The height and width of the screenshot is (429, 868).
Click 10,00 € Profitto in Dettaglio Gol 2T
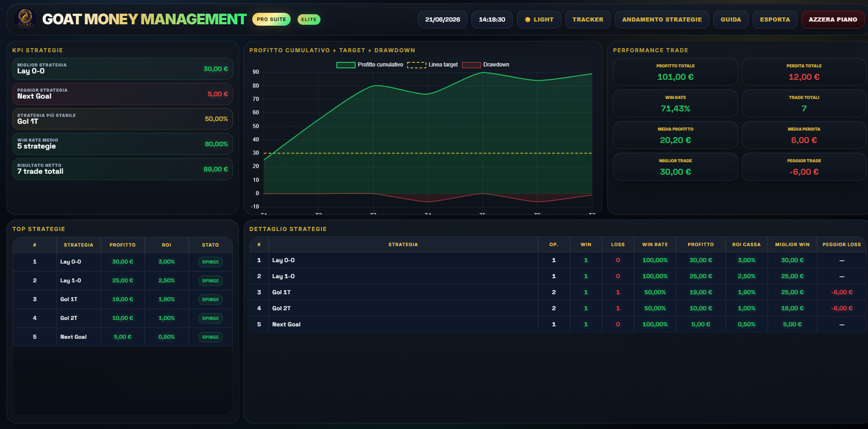coord(700,308)
